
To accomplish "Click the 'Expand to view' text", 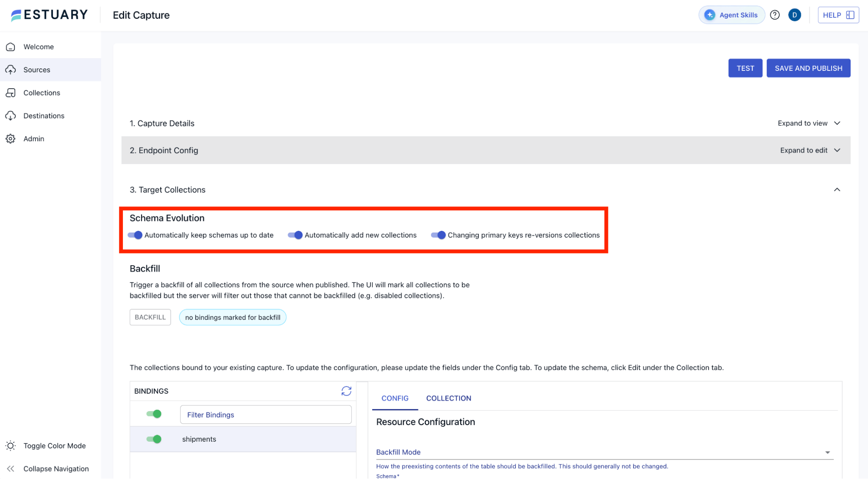I will [802, 123].
